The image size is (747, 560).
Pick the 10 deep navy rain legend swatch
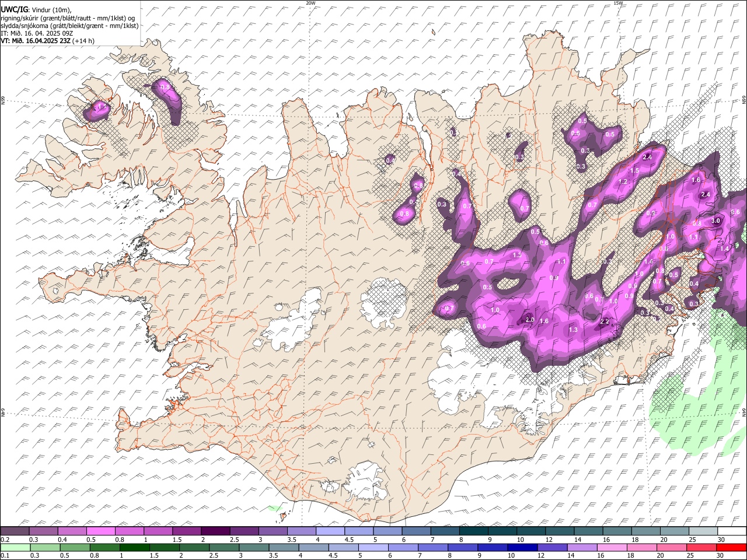point(522,547)
